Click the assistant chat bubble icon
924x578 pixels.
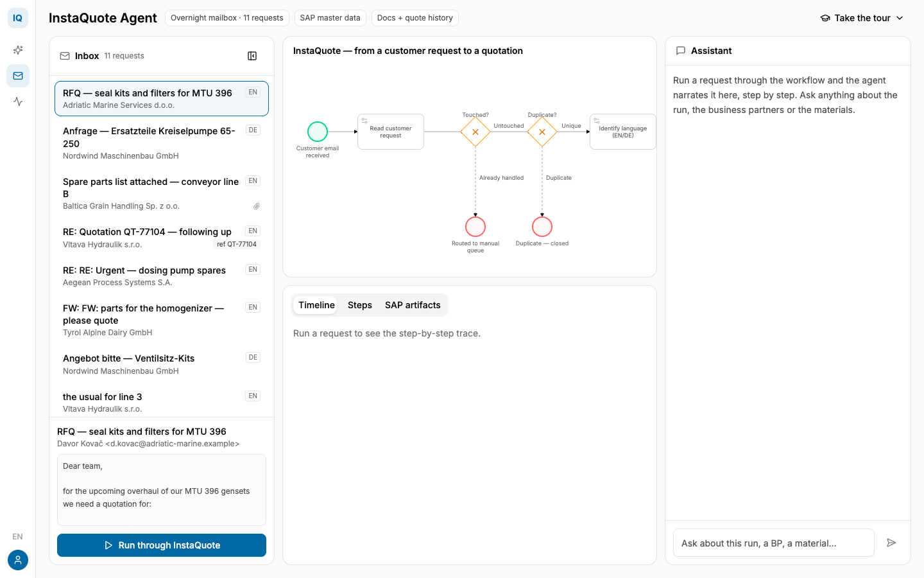point(681,51)
